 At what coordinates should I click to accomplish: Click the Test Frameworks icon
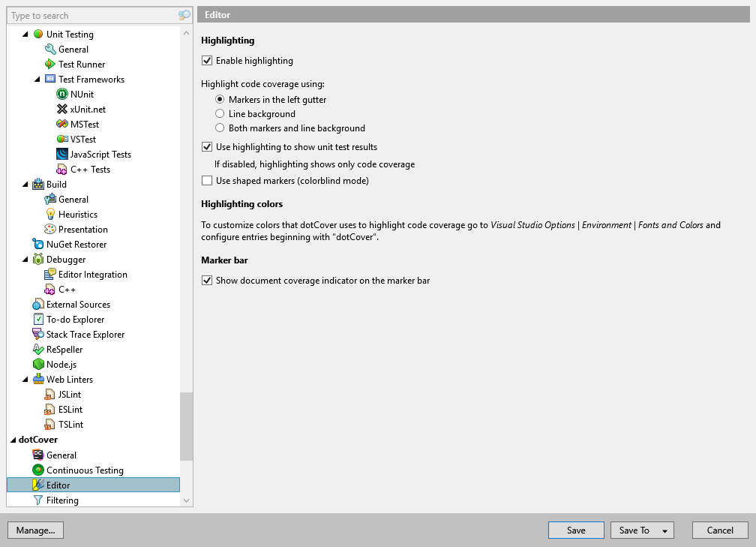[50, 79]
